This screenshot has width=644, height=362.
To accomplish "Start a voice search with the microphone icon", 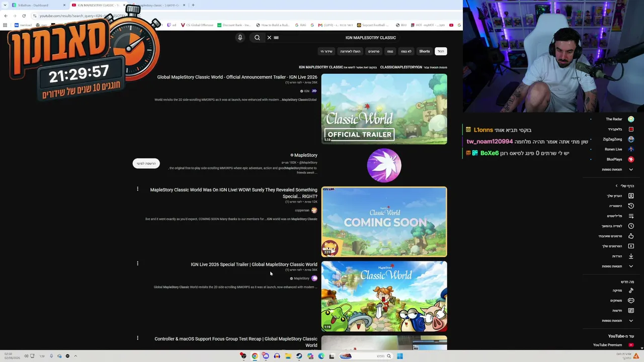I will click(240, 38).
